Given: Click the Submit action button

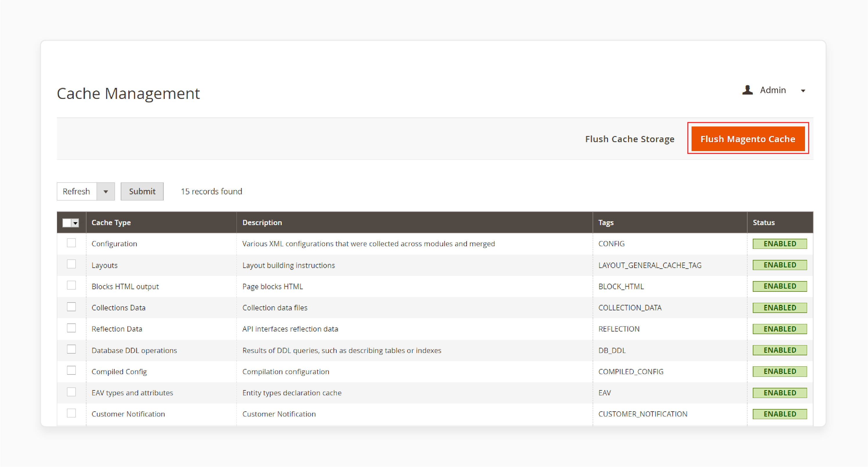Looking at the screenshot, I should pyautogui.click(x=142, y=191).
